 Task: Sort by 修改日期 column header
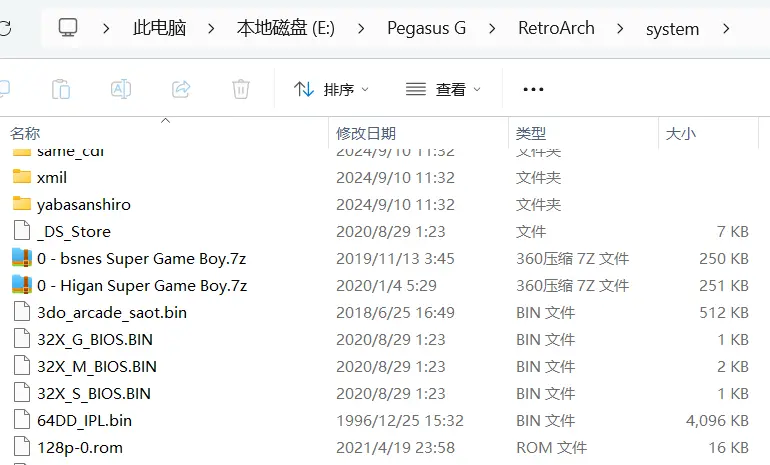click(366, 133)
